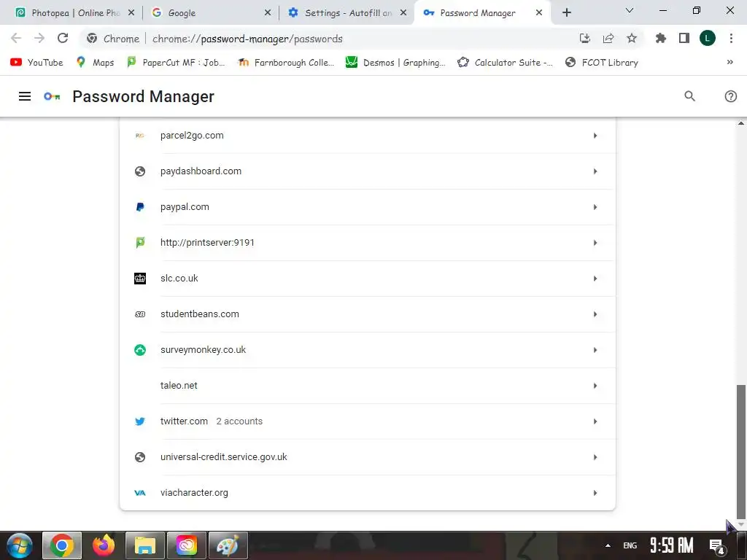This screenshot has height=560, width=747.
Task: Reload the current page
Action: coord(63,38)
